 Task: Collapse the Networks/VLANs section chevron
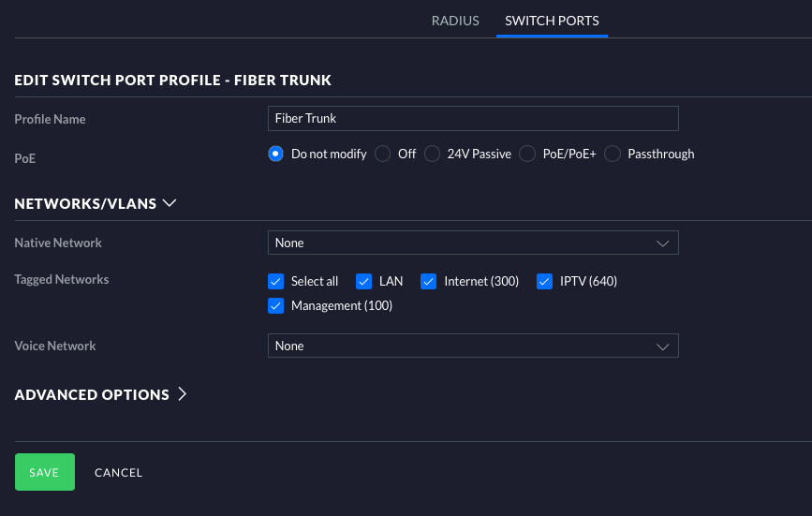click(170, 202)
